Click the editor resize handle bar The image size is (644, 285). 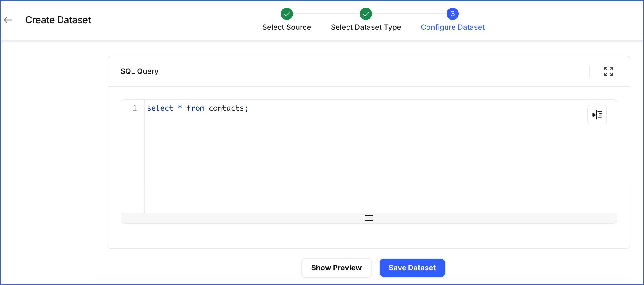click(369, 218)
